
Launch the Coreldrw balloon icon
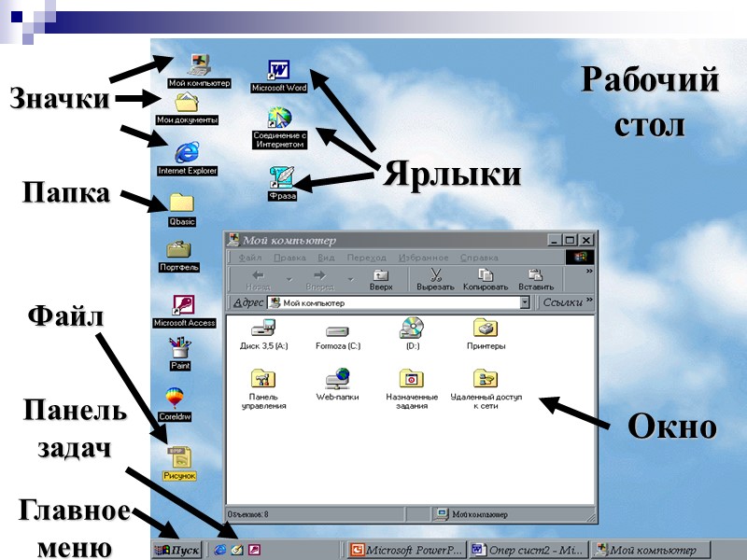tap(175, 404)
